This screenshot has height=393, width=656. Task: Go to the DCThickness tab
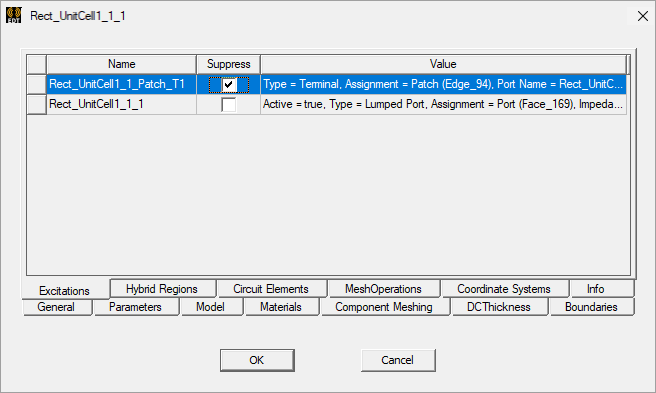click(499, 307)
